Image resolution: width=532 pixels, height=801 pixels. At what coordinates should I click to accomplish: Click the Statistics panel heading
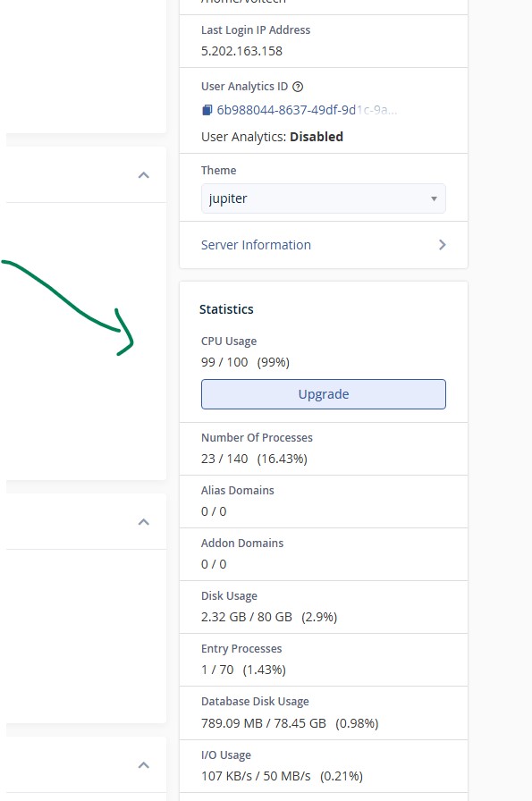tap(226, 309)
